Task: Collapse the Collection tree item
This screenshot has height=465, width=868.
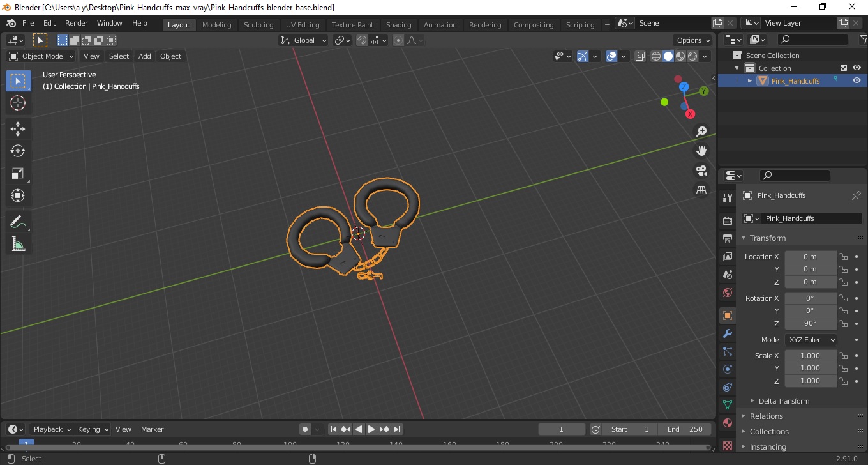Action: click(x=737, y=68)
